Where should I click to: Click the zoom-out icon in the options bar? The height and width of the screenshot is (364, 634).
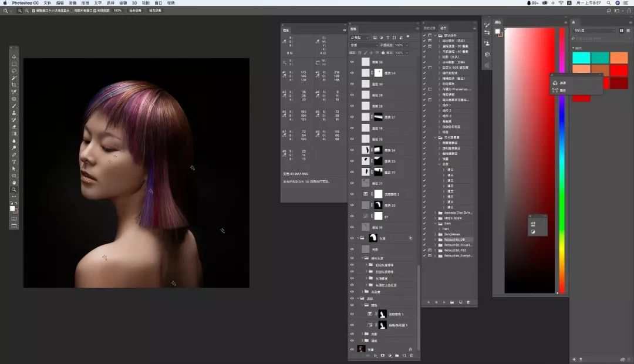pyautogui.click(x=26, y=11)
